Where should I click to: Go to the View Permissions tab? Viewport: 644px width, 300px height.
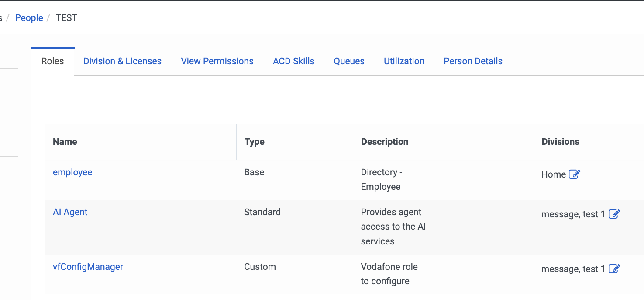click(217, 61)
